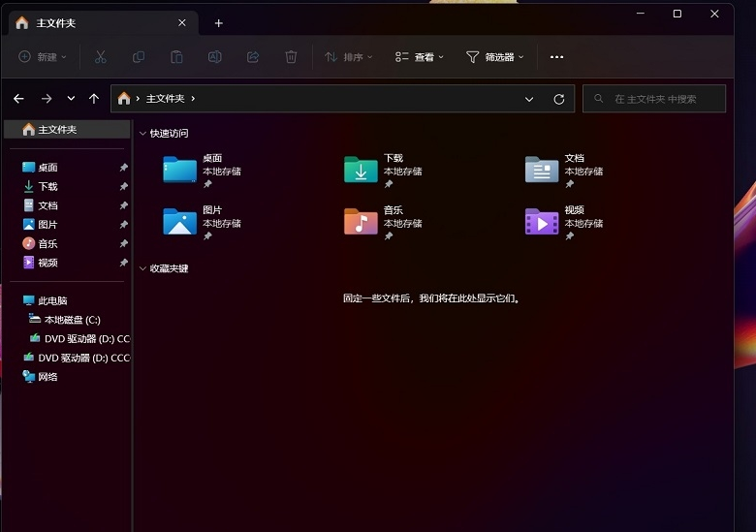756x532 pixels.
Task: Click the home icon in address bar
Action: click(124, 98)
